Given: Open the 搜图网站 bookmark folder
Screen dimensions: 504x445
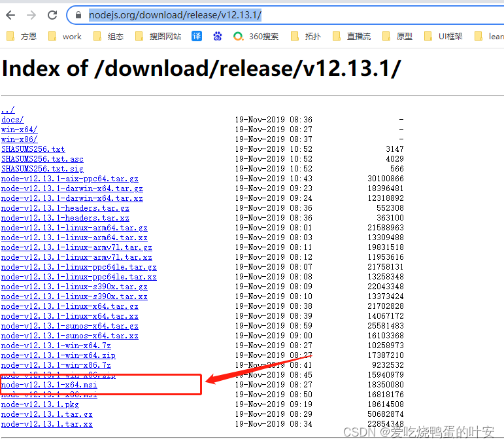Looking at the screenshot, I should (x=158, y=37).
